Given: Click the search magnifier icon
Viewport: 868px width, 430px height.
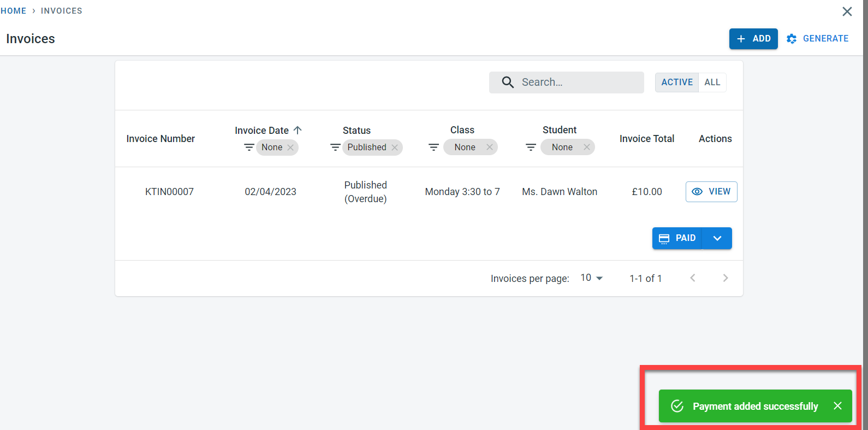Looking at the screenshot, I should [508, 83].
